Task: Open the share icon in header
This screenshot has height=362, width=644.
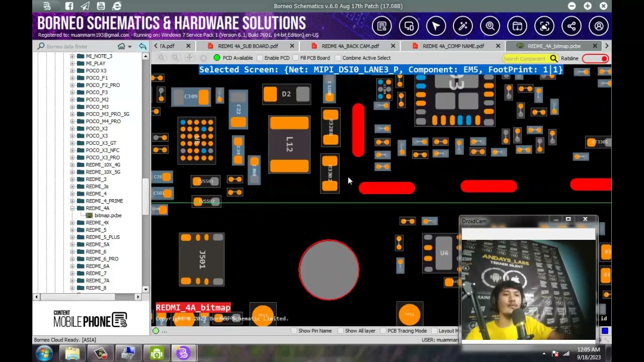Action: (x=572, y=26)
